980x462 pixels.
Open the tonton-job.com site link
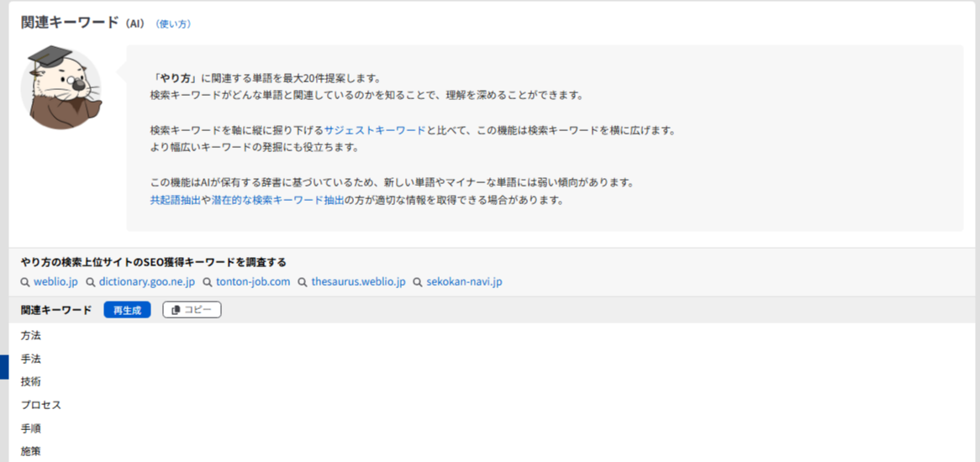point(252,282)
